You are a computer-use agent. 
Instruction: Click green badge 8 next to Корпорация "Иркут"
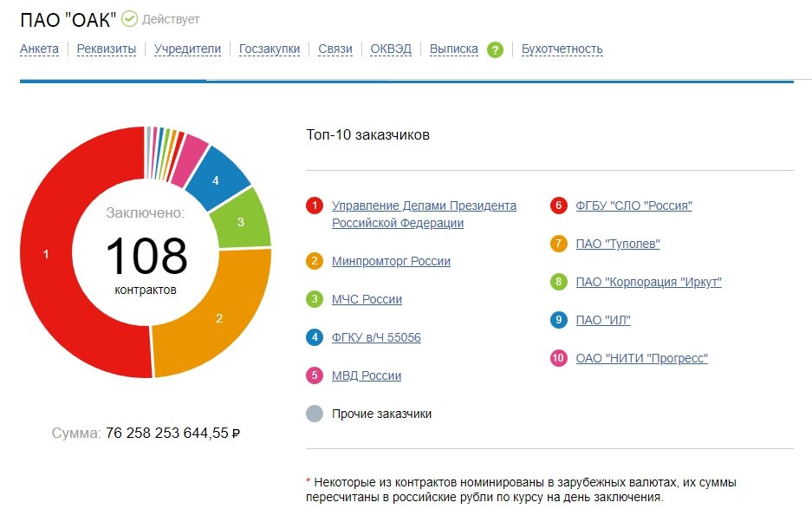(x=559, y=282)
